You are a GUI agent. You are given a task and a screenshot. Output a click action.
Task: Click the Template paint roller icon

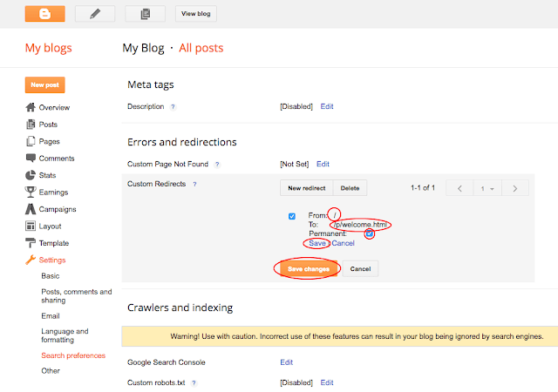pos(31,243)
